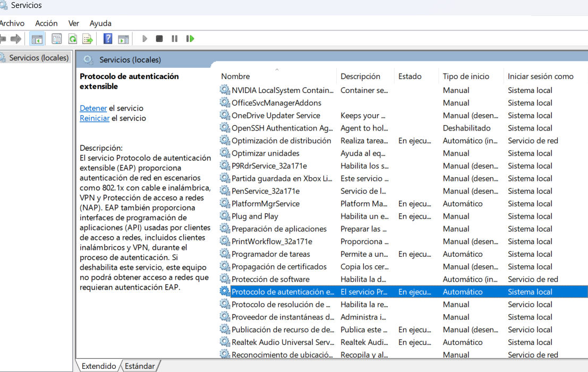The image size is (588, 372).
Task: Click the gear icon of Protección de software
Action: (x=225, y=279)
